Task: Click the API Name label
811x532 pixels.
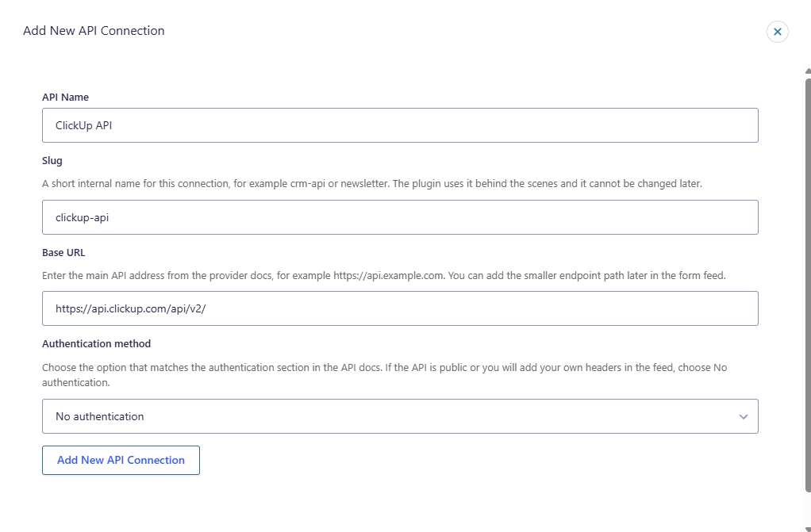Action: (65, 98)
